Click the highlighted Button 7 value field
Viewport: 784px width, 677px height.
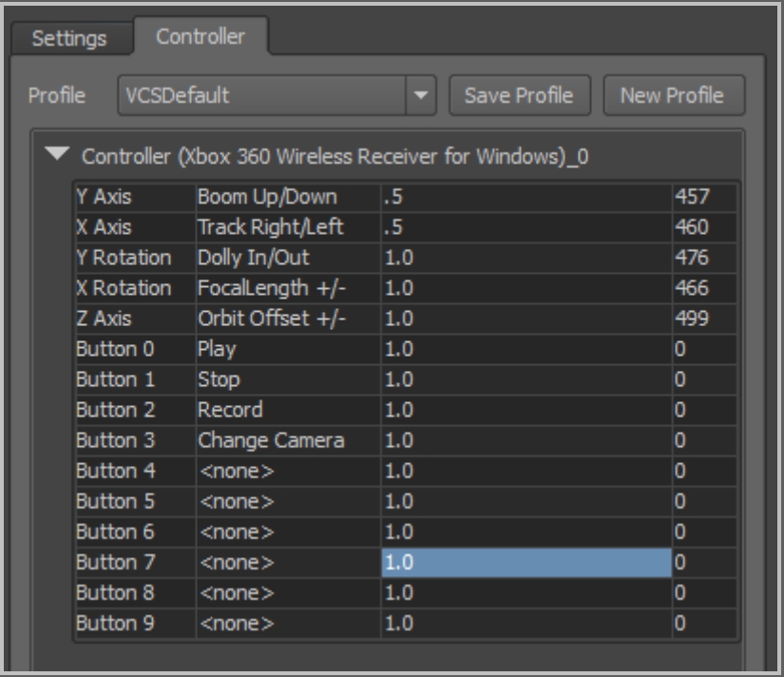coord(525,563)
